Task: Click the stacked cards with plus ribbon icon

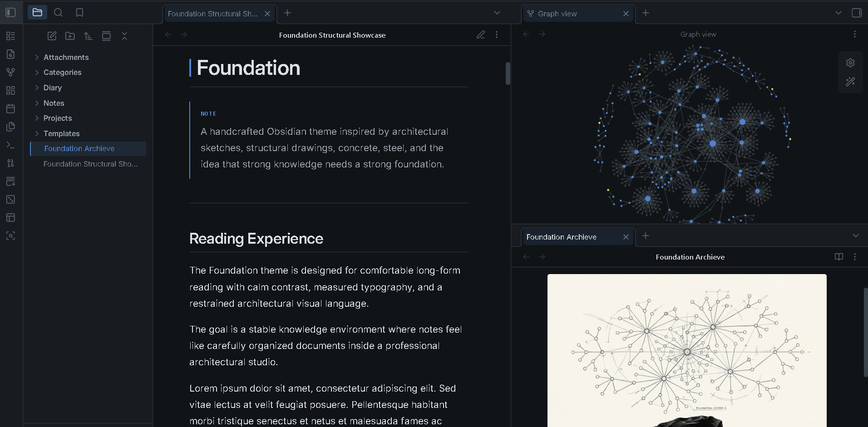Action: 11,181
